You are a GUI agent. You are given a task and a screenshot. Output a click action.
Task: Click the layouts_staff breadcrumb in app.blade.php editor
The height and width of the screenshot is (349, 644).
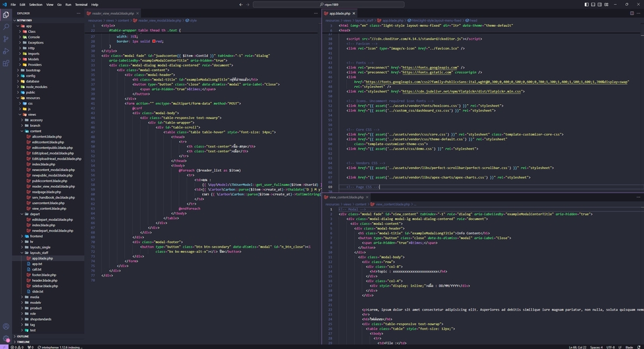[x=364, y=20]
